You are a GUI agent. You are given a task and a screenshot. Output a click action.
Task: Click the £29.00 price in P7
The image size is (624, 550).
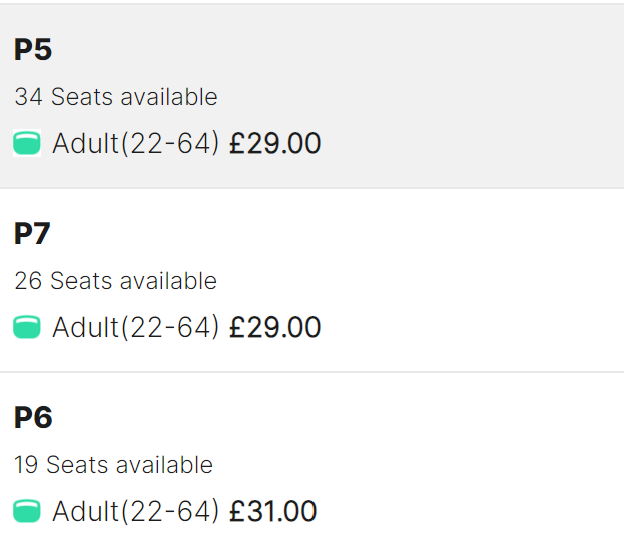275,327
